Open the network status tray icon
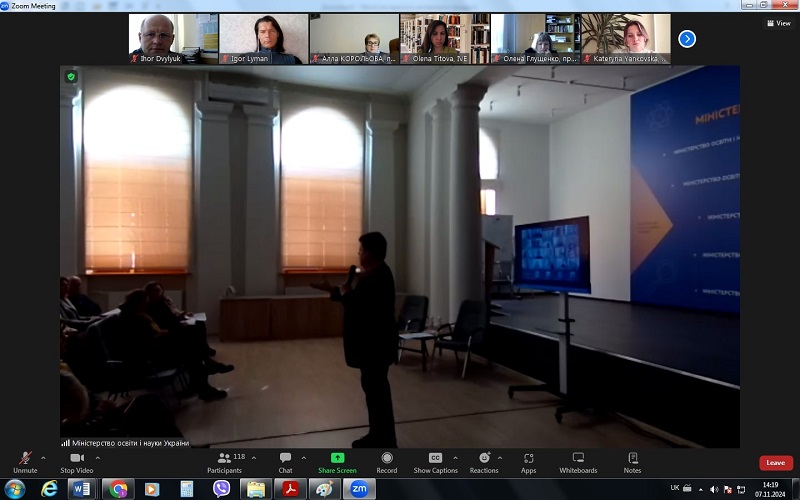800x500 pixels. click(741, 489)
